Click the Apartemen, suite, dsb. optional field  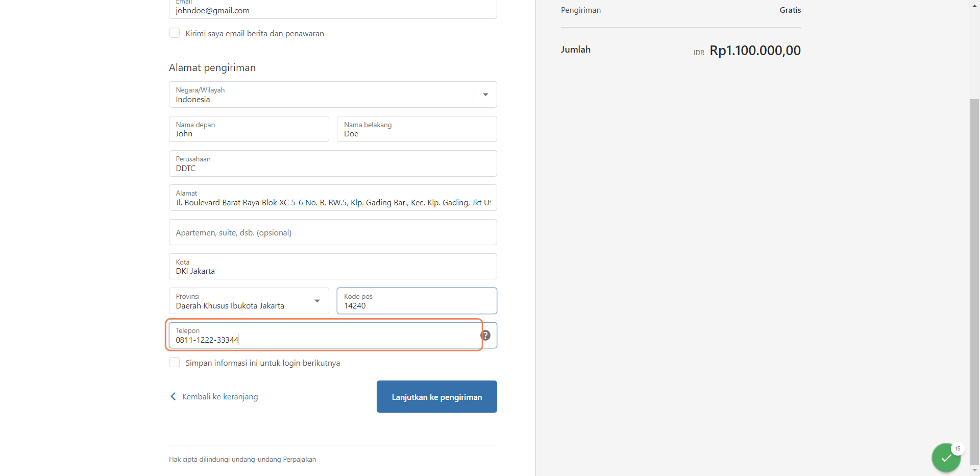point(333,232)
